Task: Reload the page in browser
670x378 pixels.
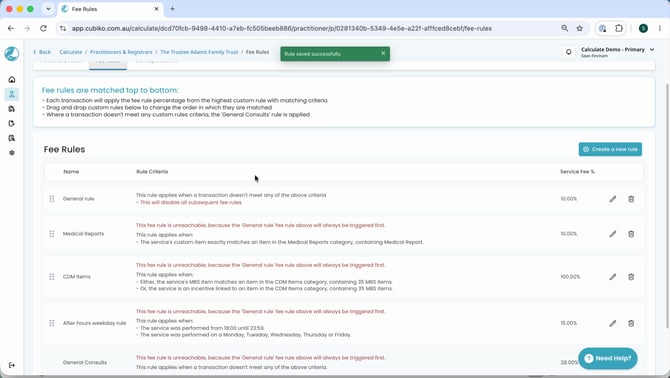Action: point(43,28)
